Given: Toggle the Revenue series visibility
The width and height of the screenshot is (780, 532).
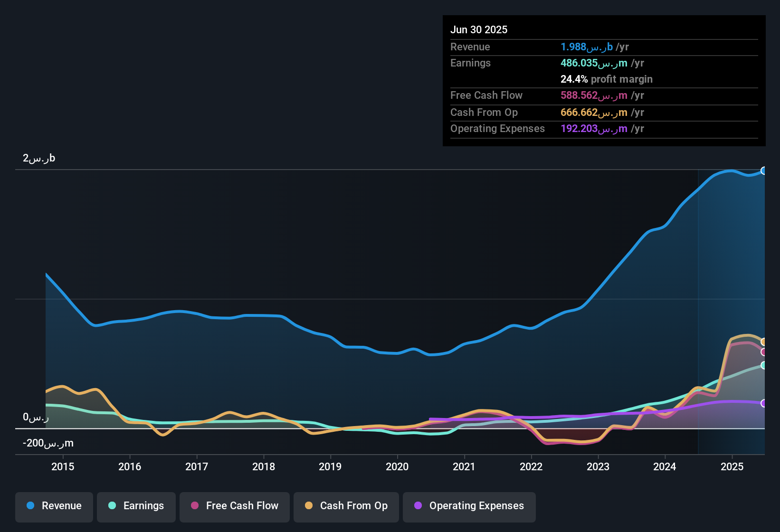Looking at the screenshot, I should tap(54, 506).
